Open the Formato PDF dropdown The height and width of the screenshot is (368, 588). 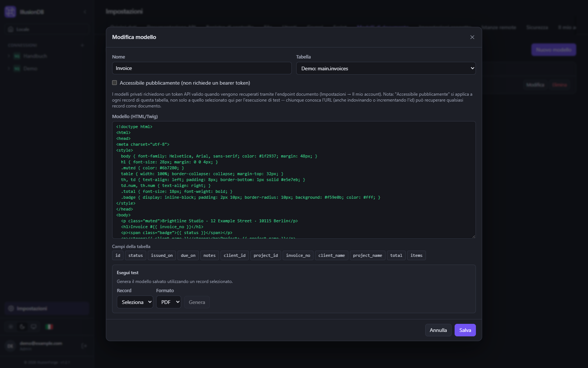click(x=169, y=302)
